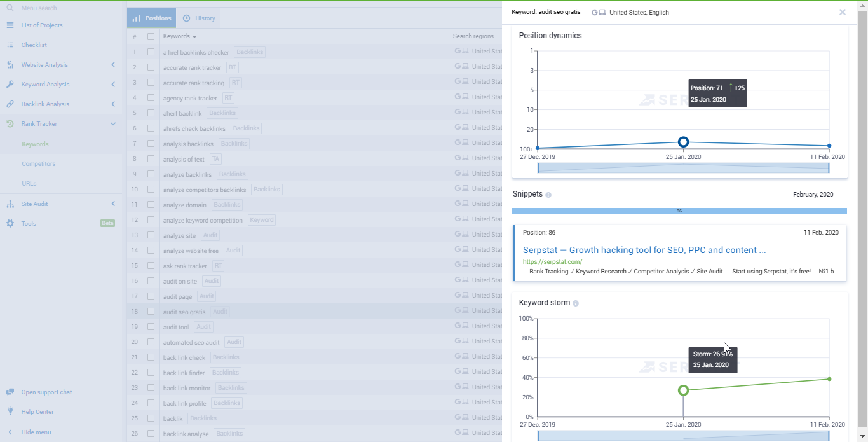
Task: Click the Position dynamics range slider bar
Action: 684,168
